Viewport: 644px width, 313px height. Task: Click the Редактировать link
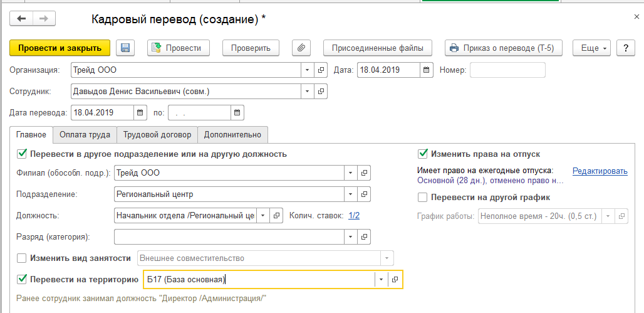pos(600,171)
